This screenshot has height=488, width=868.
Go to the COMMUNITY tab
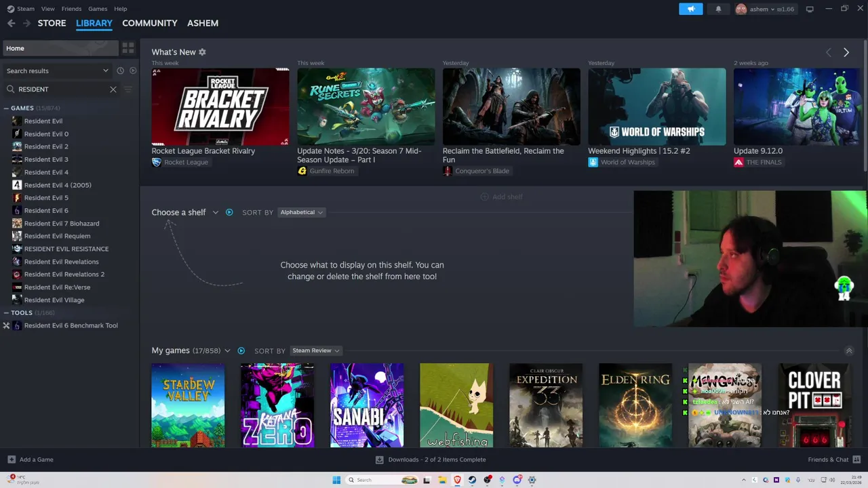(149, 23)
